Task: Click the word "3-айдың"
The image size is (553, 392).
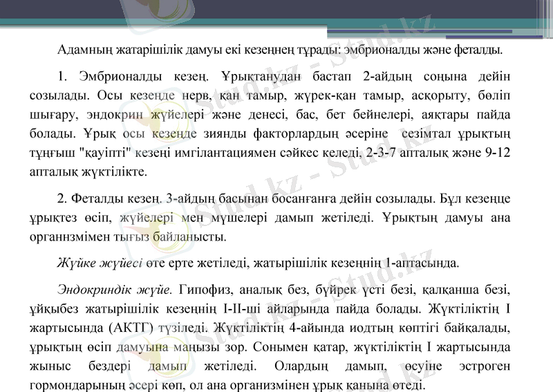Action: click(189, 198)
